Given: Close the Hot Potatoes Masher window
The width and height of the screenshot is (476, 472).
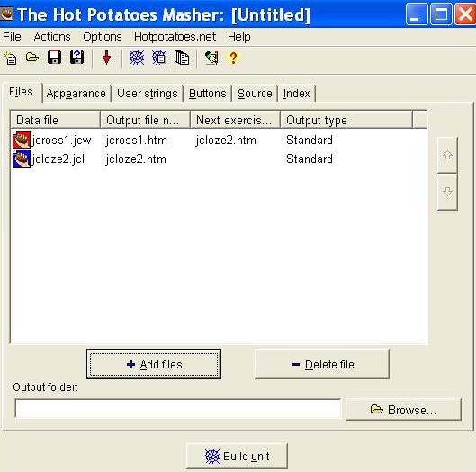Looking at the screenshot, I should click(465, 14).
